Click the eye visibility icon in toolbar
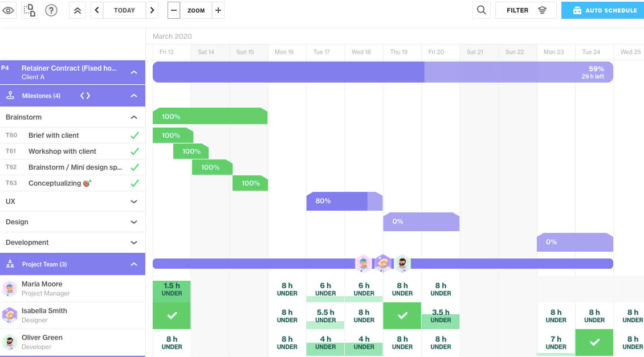 point(9,10)
